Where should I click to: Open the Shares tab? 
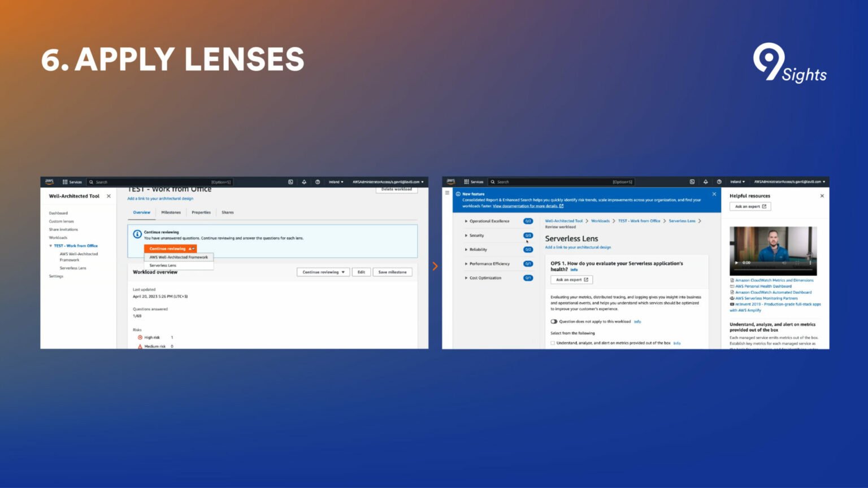228,212
